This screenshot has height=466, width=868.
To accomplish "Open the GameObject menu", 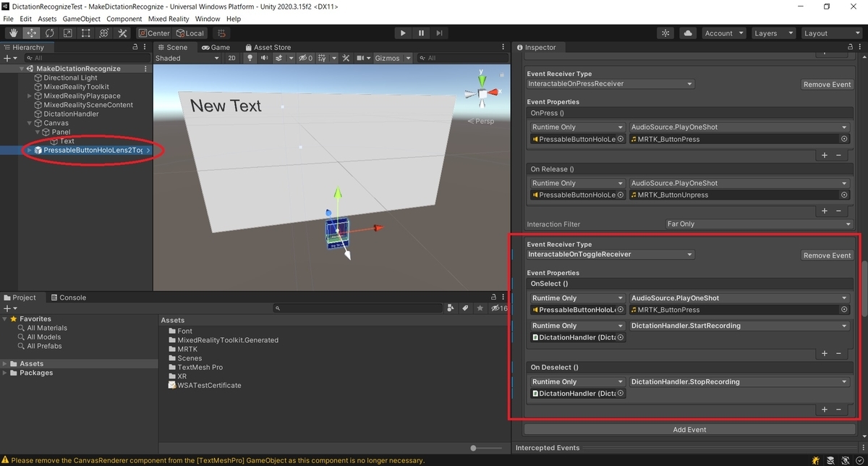I will click(81, 18).
